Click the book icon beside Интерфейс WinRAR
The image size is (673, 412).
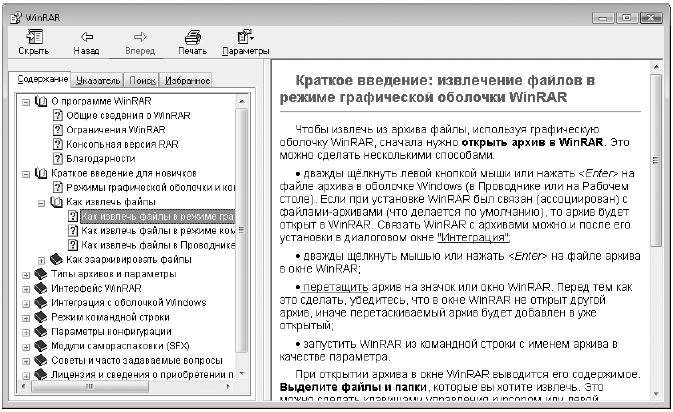39,288
